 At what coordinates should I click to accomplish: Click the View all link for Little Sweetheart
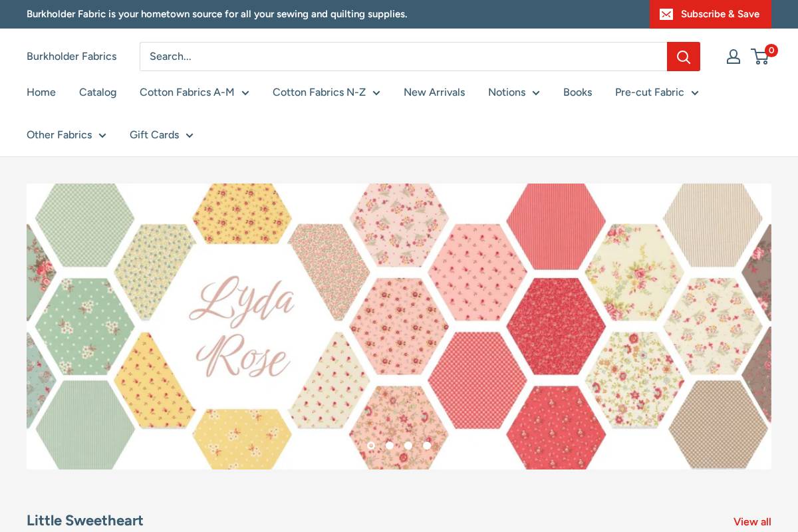pos(752,521)
